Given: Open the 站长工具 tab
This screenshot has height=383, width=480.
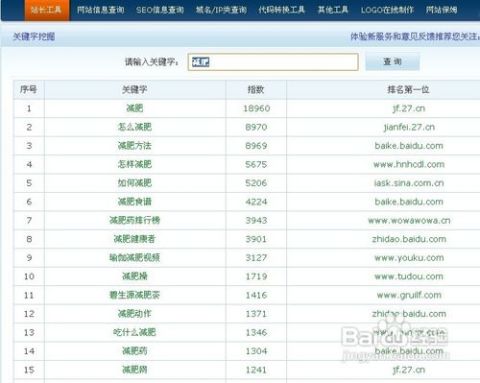Looking at the screenshot, I should click(x=46, y=10).
